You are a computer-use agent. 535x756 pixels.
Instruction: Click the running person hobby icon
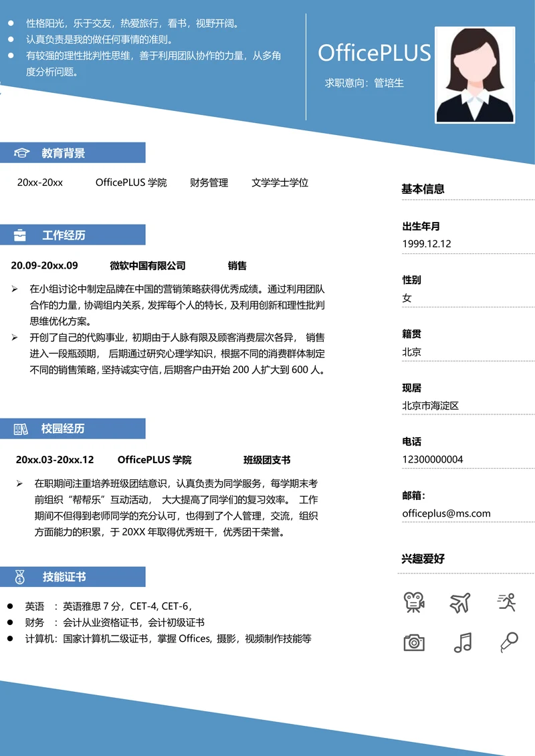tap(508, 602)
